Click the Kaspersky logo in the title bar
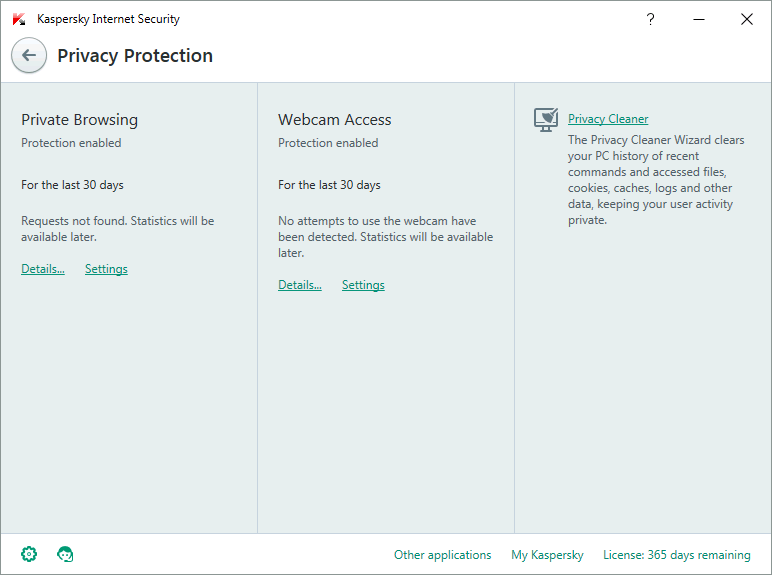This screenshot has width=772, height=575. pos(19,19)
